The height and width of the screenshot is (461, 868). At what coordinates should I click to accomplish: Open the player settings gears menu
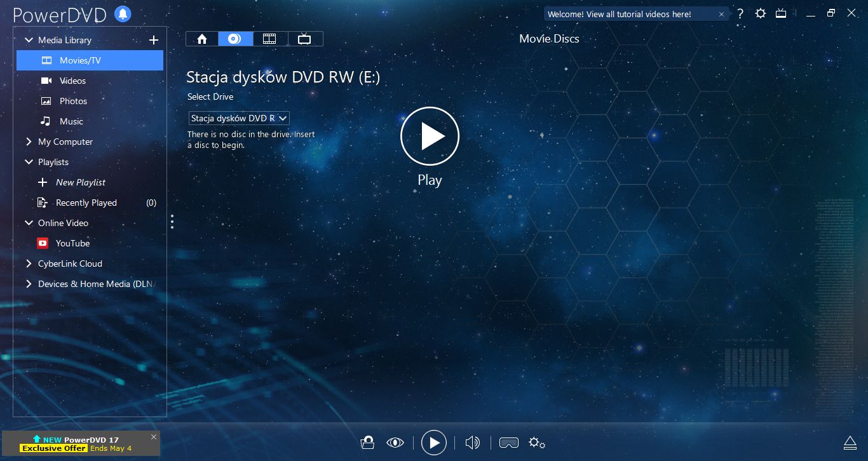click(537, 443)
